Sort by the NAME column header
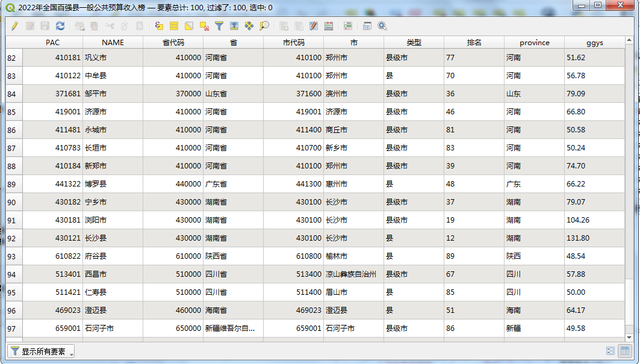The image size is (640, 364). click(113, 43)
